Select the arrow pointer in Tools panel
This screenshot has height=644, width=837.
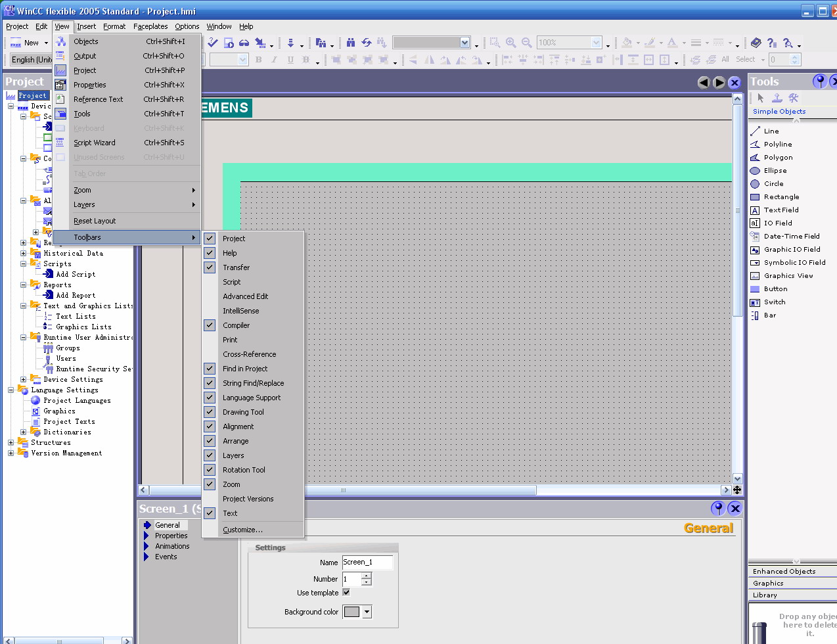[x=761, y=98]
